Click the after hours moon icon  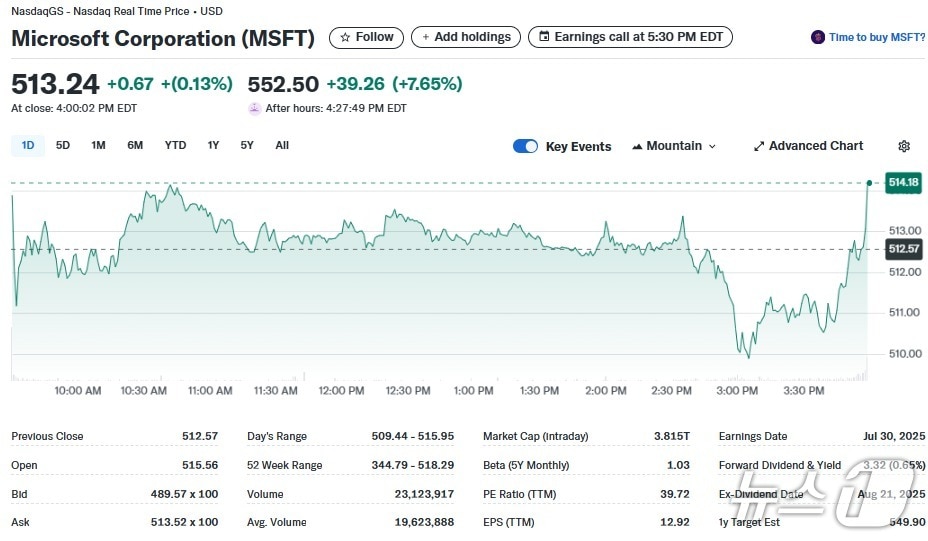tap(255, 108)
